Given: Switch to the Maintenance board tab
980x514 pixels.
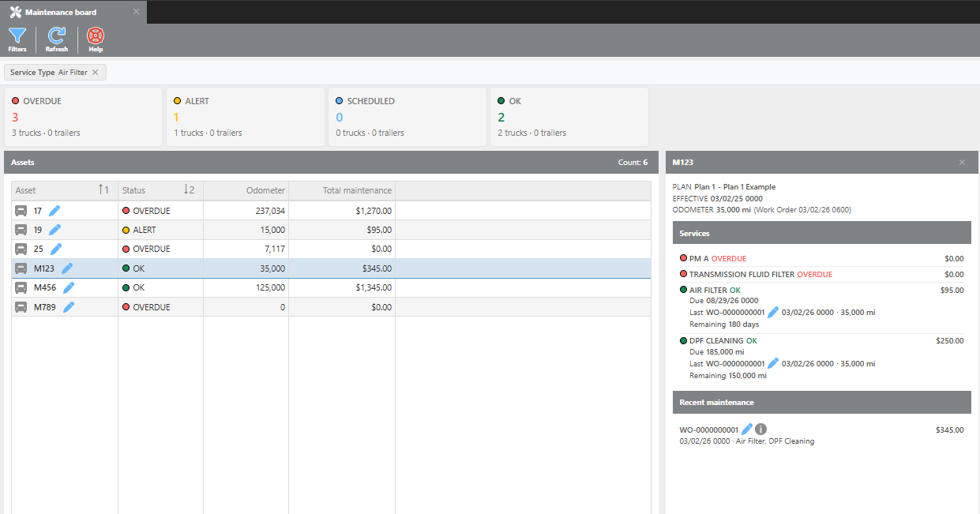Looking at the screenshot, I should (62, 12).
